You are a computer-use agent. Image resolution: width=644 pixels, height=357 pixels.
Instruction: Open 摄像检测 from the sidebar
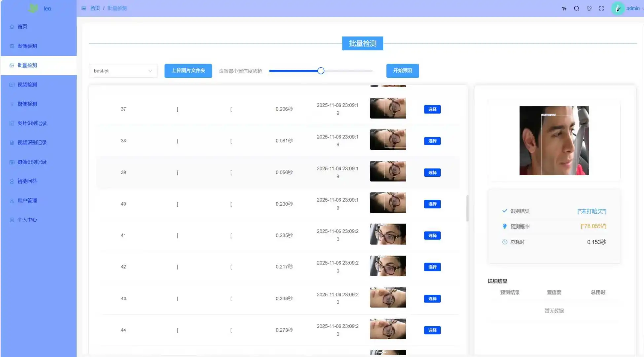28,104
